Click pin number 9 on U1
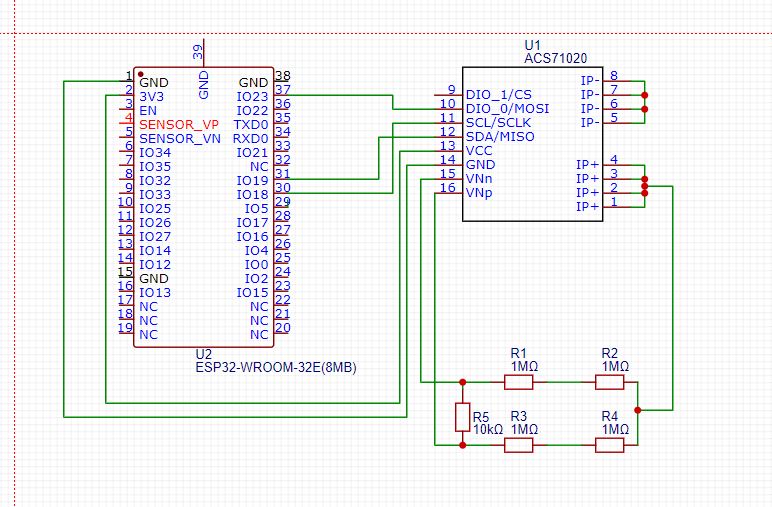772x507 pixels. 451,90
